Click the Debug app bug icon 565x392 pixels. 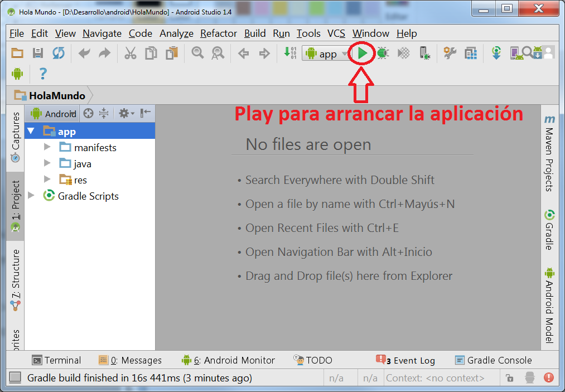(383, 54)
